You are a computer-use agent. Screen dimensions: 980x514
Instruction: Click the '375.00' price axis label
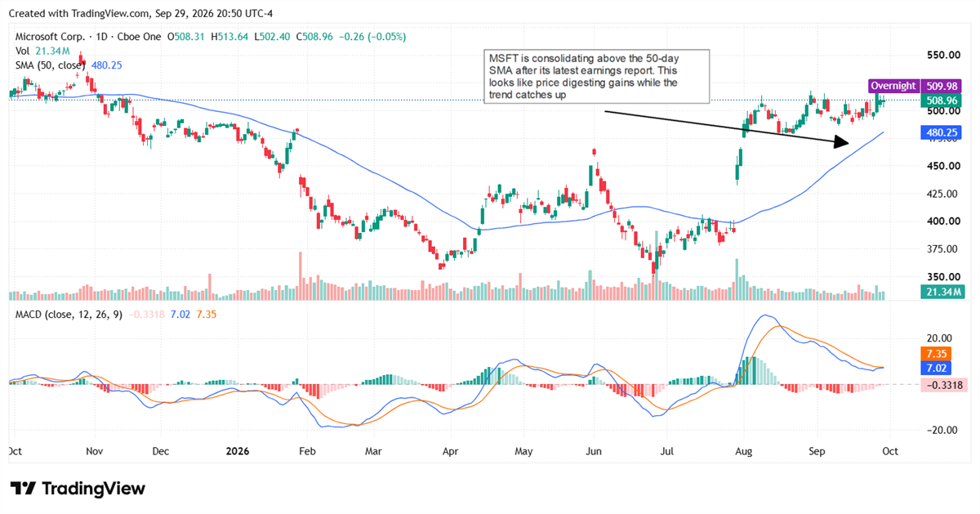point(942,249)
